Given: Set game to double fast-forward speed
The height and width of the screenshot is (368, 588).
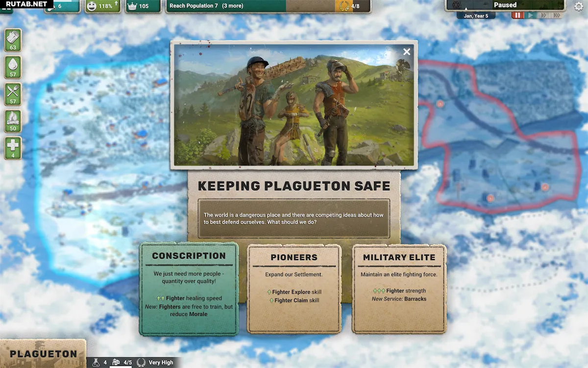Looking at the screenshot, I should (x=543, y=16).
